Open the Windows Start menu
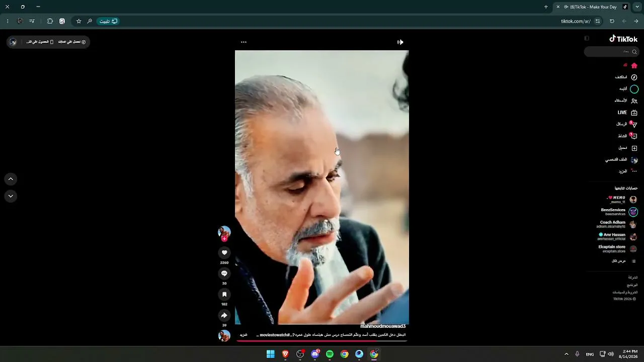The width and height of the screenshot is (644, 362). (270, 354)
